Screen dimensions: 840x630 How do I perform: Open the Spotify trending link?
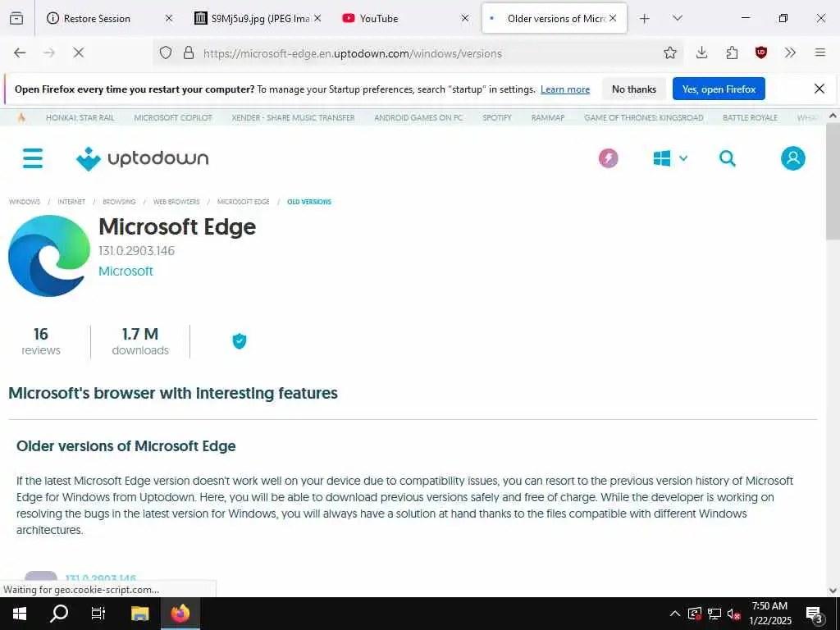click(x=496, y=118)
